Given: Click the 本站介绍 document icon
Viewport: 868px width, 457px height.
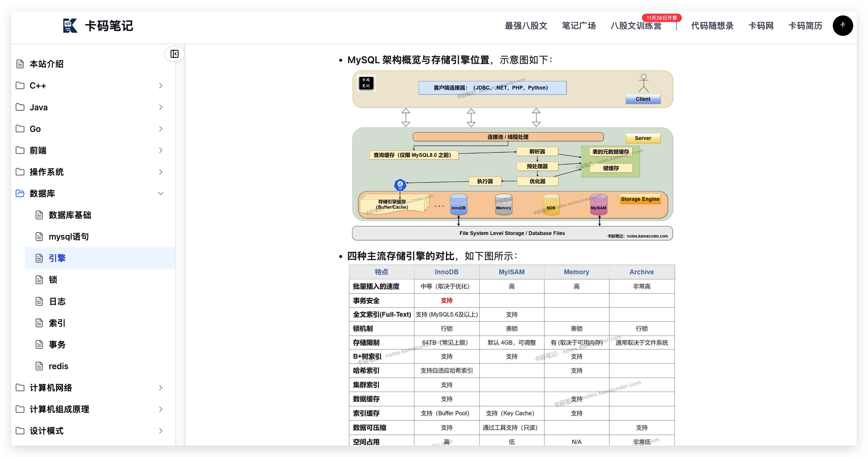Looking at the screenshot, I should click(20, 64).
